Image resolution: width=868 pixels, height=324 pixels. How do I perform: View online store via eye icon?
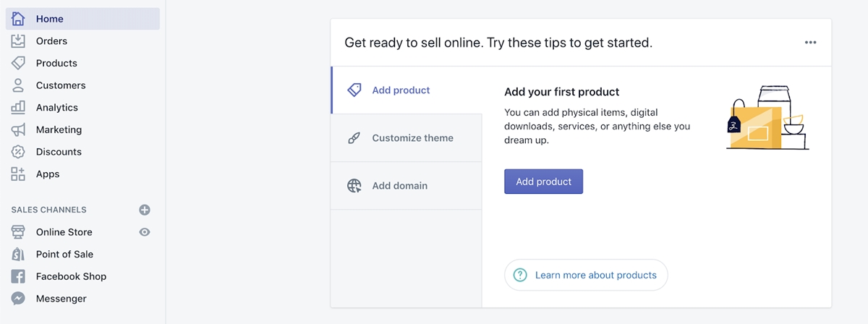point(145,232)
